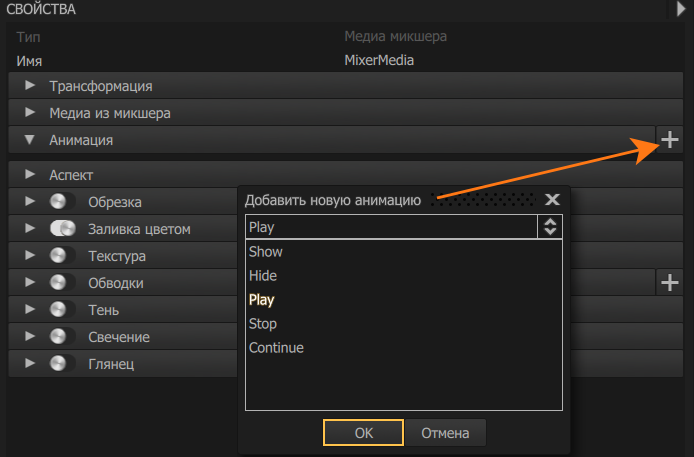Expand the Аспект section
This screenshot has height=457, width=694.
[x=30, y=175]
